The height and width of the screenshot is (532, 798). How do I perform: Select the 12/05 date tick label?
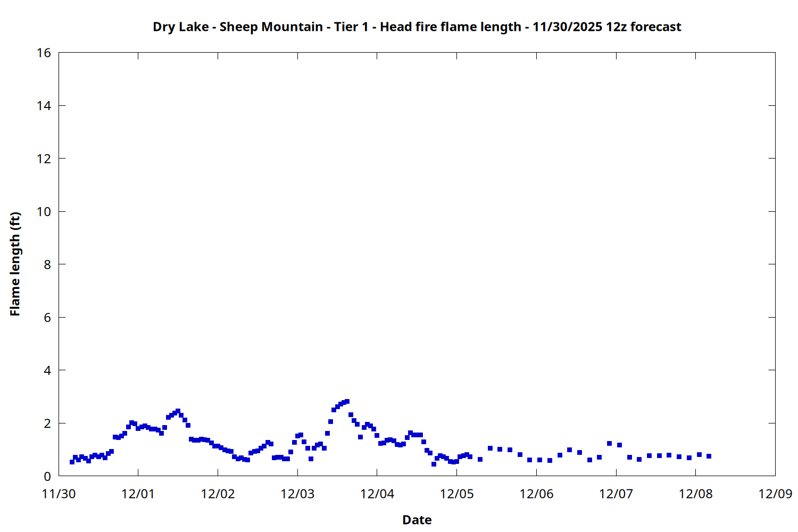pos(456,494)
